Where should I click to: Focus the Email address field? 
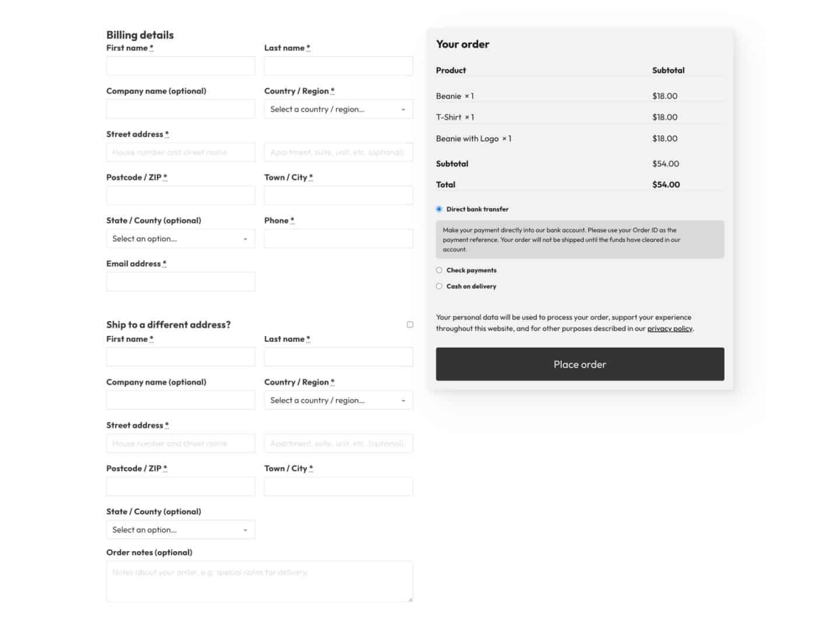click(x=180, y=282)
